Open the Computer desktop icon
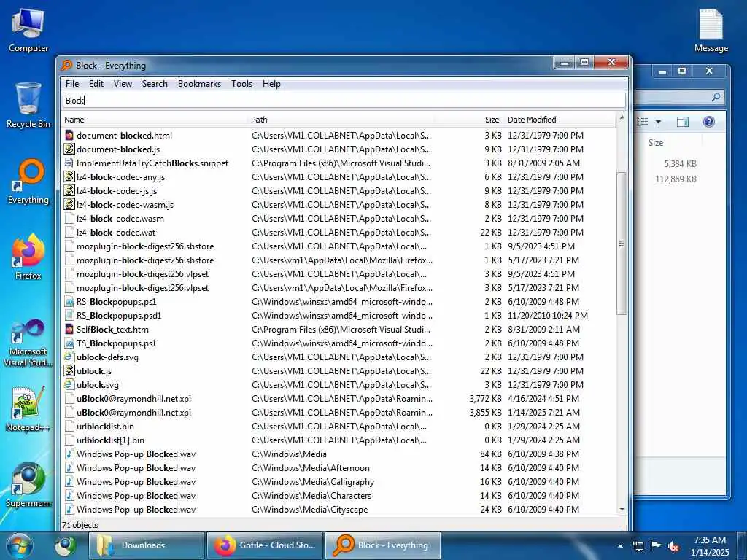Image resolution: width=747 pixels, height=560 pixels. tap(28, 31)
